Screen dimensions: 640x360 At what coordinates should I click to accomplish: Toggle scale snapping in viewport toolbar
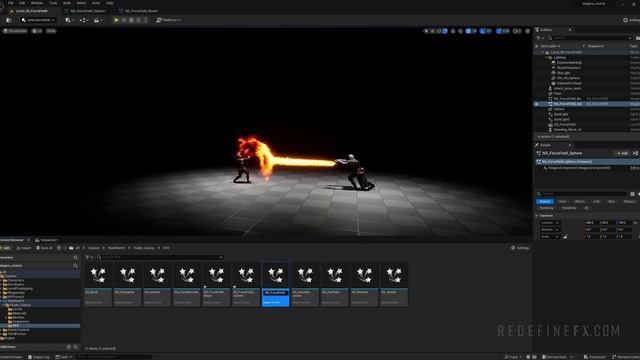pos(499,31)
